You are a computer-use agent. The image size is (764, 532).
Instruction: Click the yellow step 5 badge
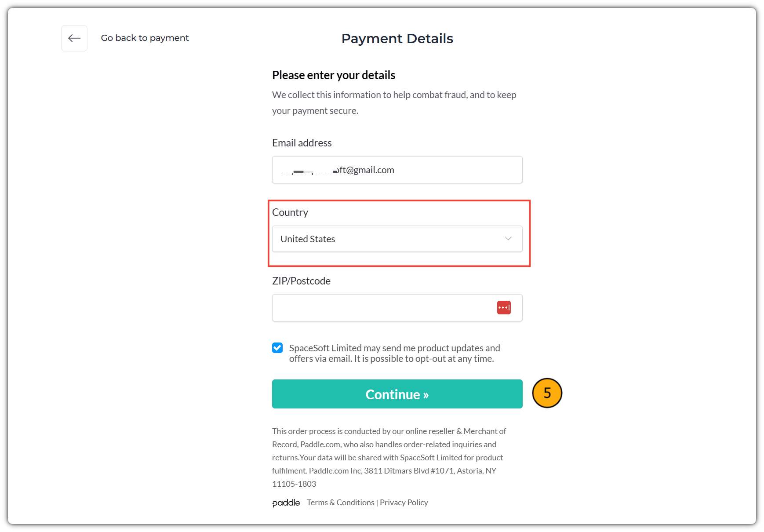[x=547, y=393]
